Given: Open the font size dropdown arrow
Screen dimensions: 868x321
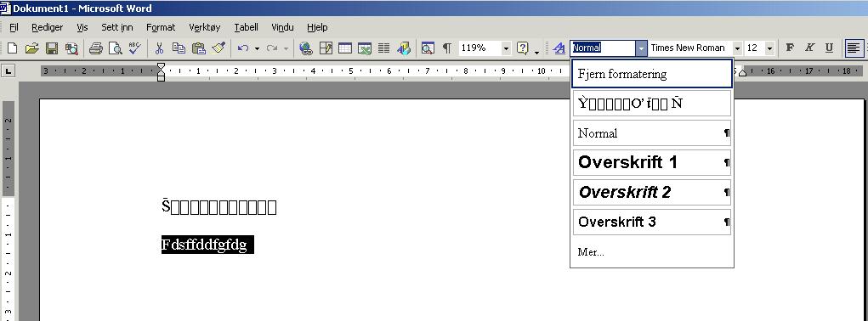Looking at the screenshot, I should click(x=769, y=48).
